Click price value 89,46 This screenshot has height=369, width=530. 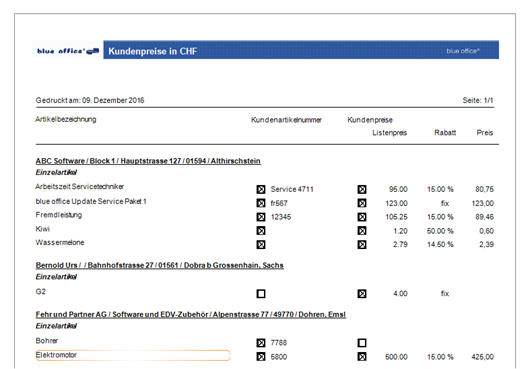[x=484, y=217]
